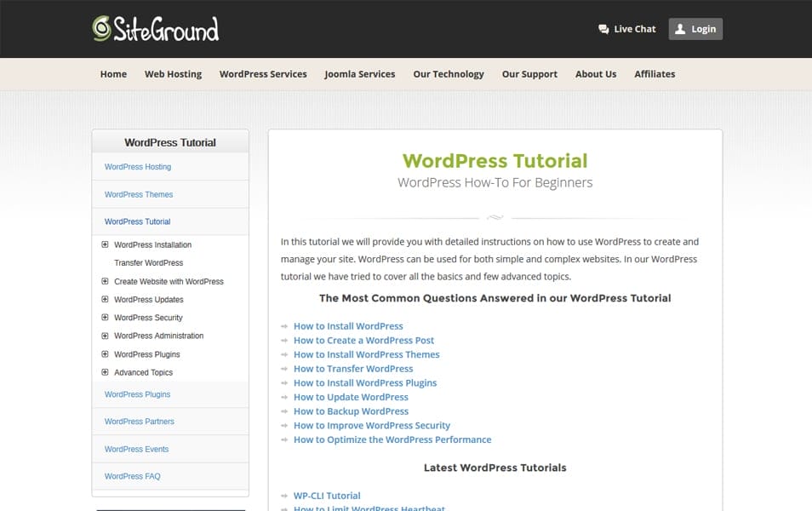The image size is (812, 511).
Task: Expand the WordPress Security section
Action: (106, 317)
